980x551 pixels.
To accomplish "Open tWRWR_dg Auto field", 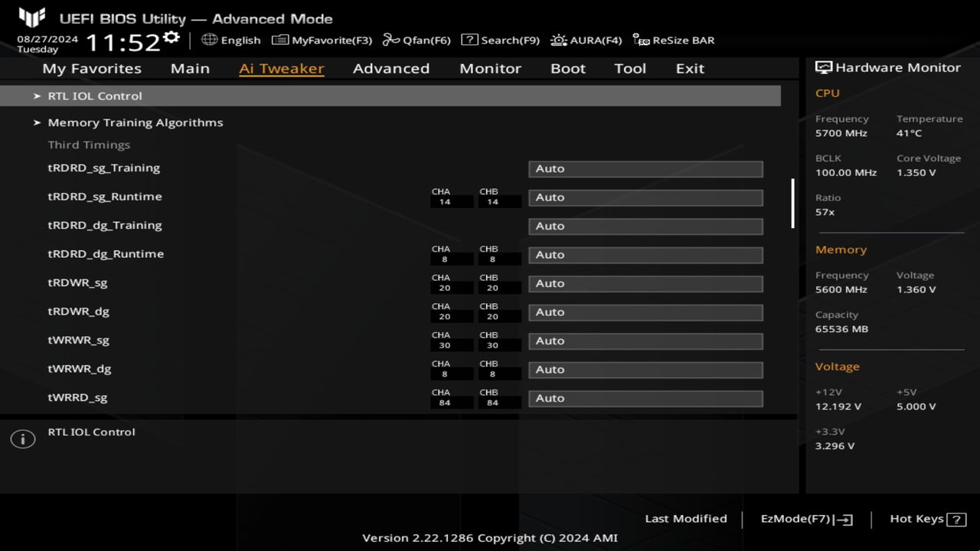I will [645, 370].
